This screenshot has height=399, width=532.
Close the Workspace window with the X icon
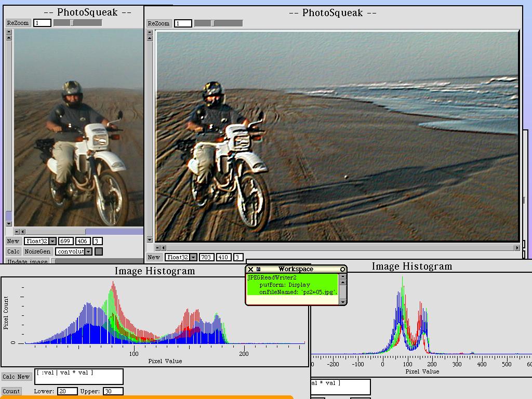pos(250,269)
